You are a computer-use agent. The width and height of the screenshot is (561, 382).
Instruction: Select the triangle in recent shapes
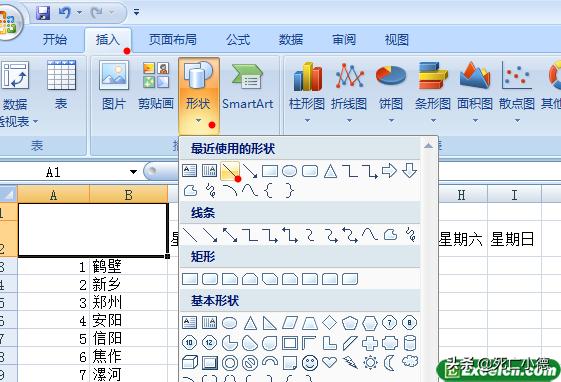330,171
